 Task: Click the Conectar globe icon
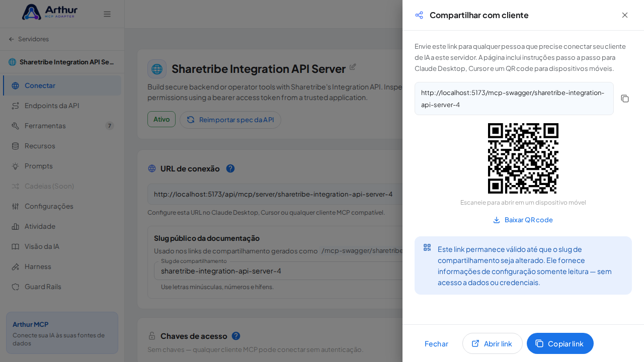[16, 85]
